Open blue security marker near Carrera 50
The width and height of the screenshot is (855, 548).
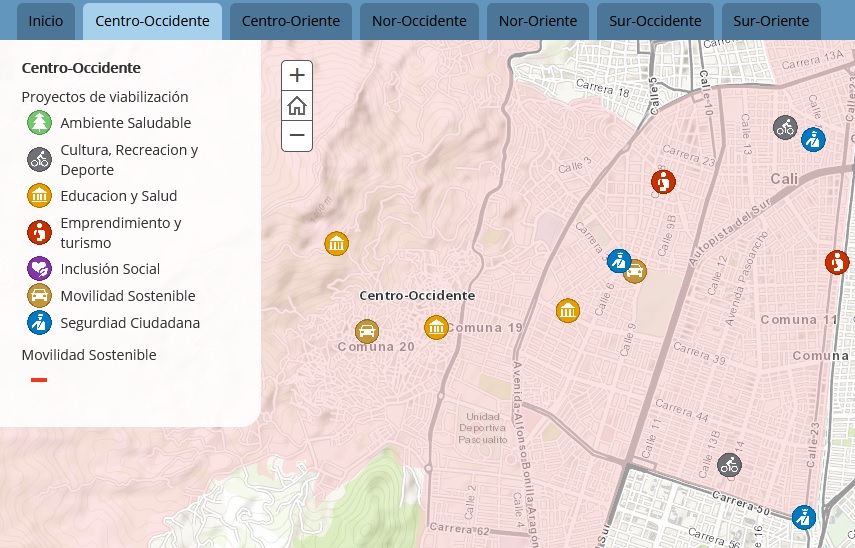point(804,517)
